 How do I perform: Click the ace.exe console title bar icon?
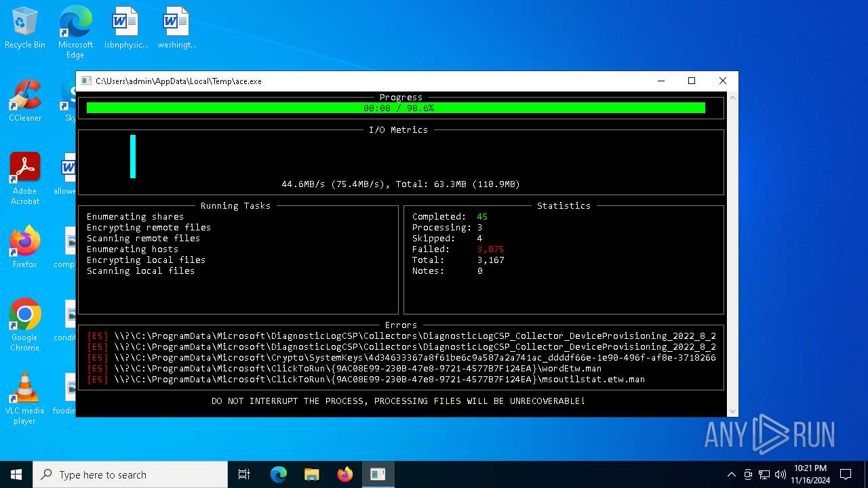coord(86,81)
